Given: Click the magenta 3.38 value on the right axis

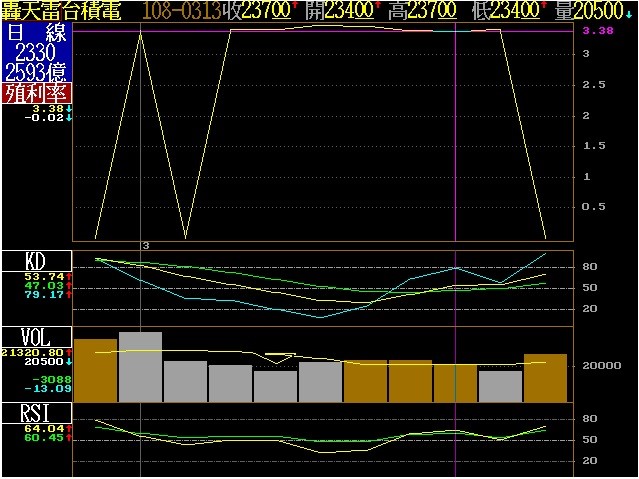Looking at the screenshot, I should pyautogui.click(x=598, y=31).
